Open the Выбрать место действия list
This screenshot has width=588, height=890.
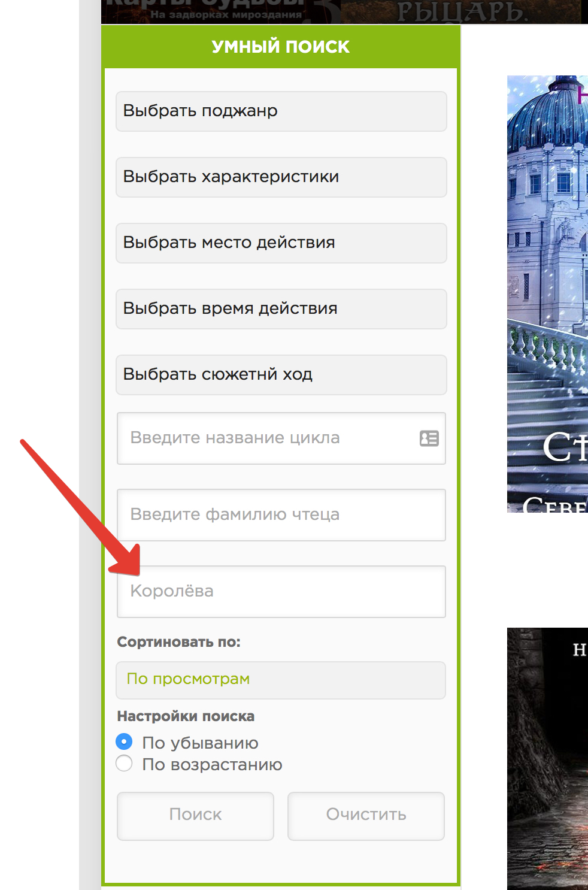281,243
